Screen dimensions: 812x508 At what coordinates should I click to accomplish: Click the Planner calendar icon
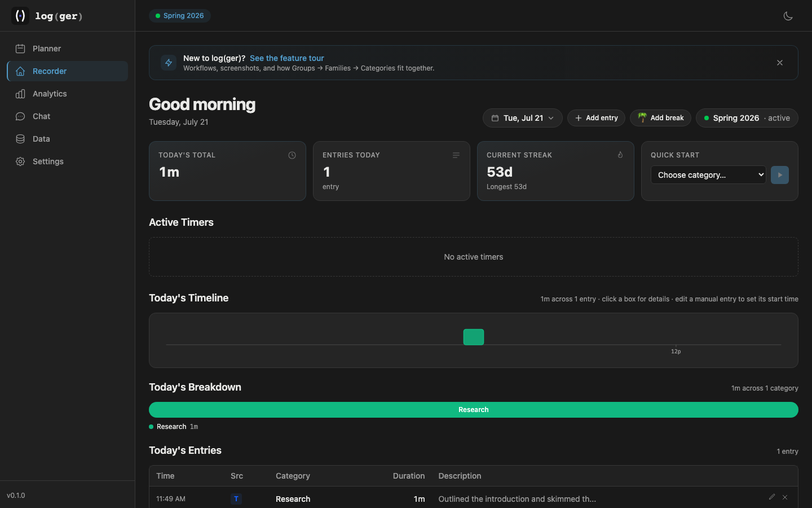(20, 49)
